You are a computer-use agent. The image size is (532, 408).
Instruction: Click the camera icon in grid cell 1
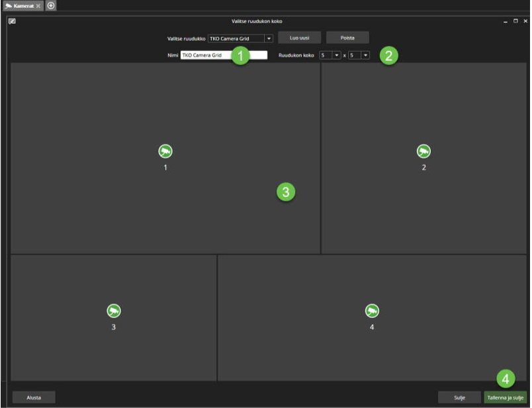165,151
